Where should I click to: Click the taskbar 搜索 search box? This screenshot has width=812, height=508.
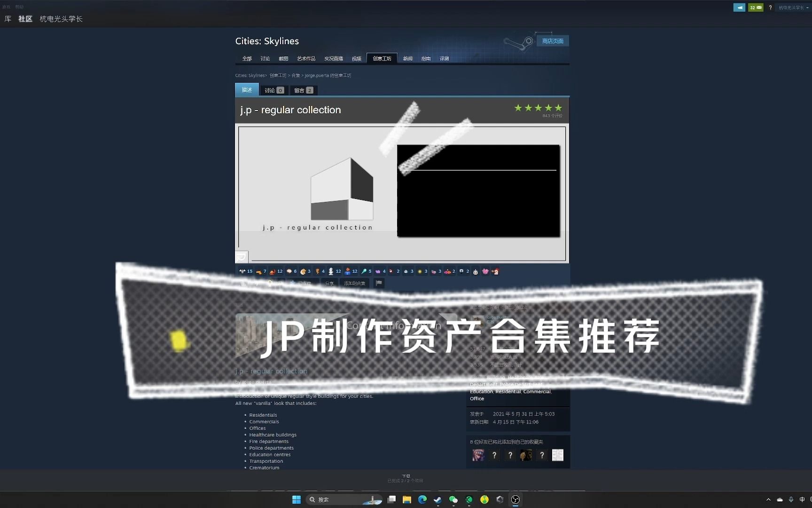pos(344,500)
